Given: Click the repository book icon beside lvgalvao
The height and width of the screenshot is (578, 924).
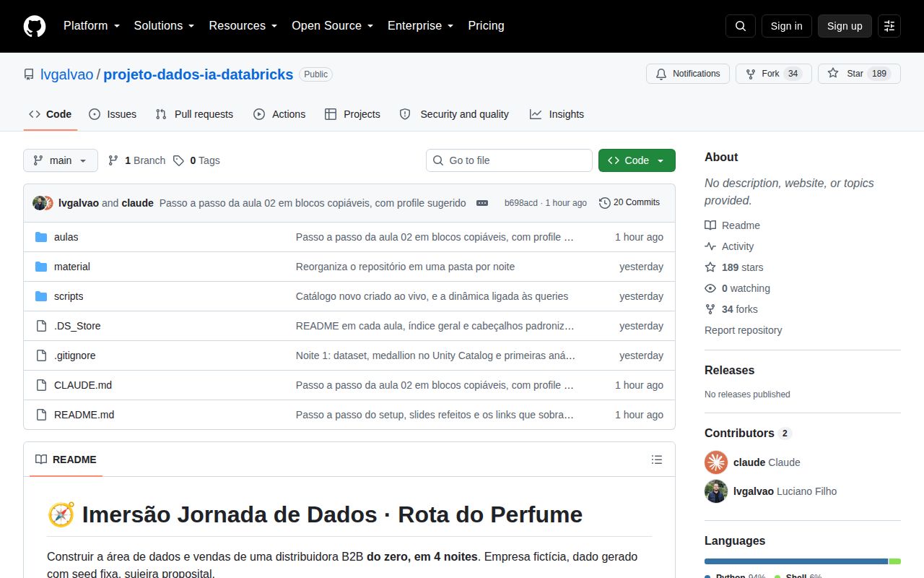Looking at the screenshot, I should [x=29, y=74].
